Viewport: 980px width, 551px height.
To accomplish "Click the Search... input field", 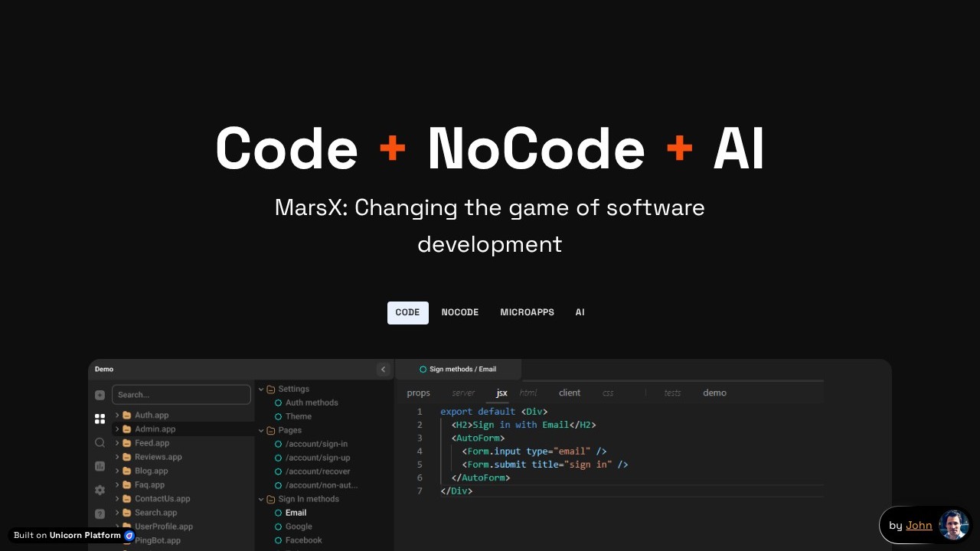I will tap(181, 395).
